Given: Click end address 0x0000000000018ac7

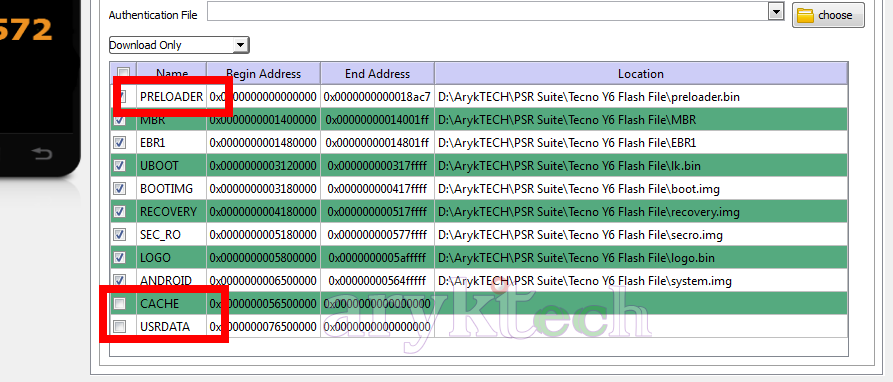Looking at the screenshot, I should pos(377,97).
